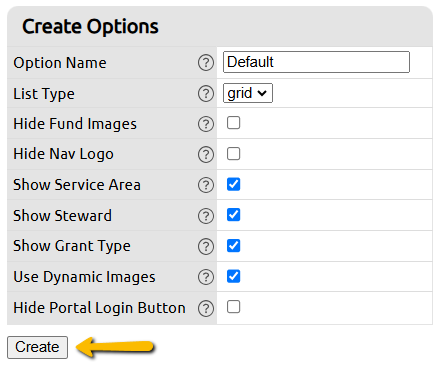Turn off the Show Grant Type checkbox
Viewport: 439px width, 365px height.
233,246
